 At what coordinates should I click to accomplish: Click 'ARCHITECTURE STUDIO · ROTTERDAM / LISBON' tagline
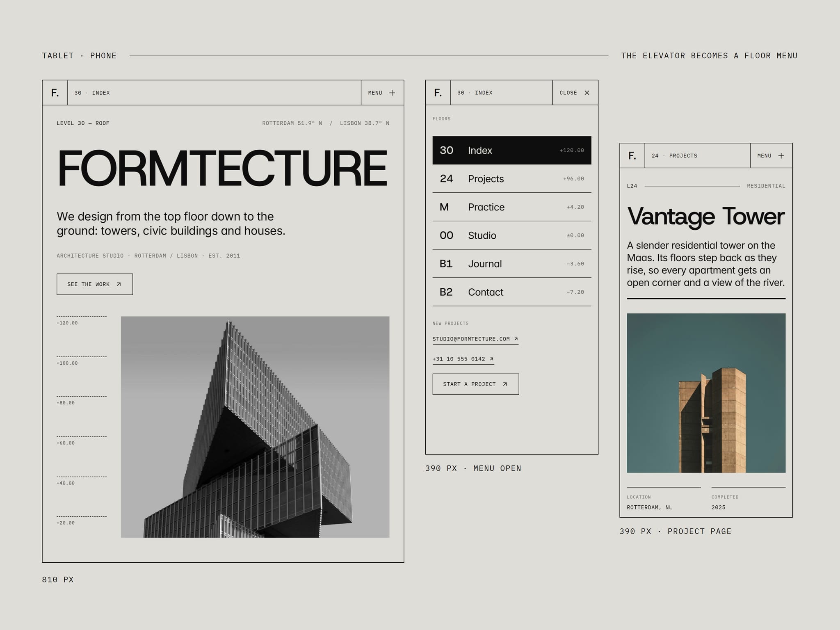127,256
